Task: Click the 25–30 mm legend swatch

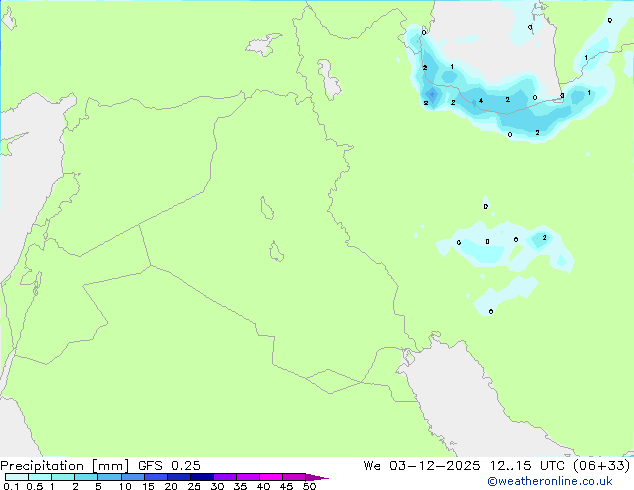Action: [202, 477]
